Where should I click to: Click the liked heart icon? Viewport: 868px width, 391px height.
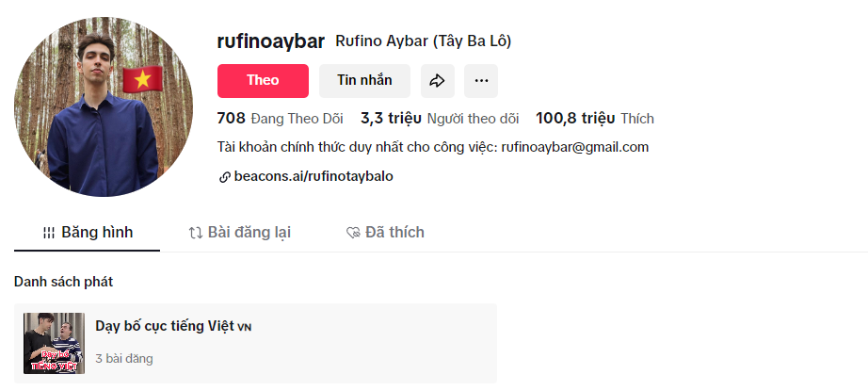coord(353,233)
